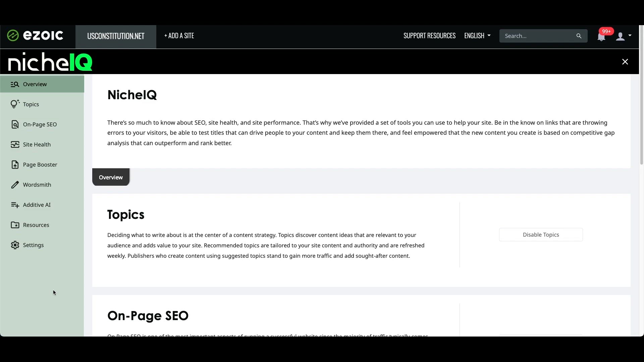Open Page Booster in the sidebar
644x362 pixels.
coord(42,165)
